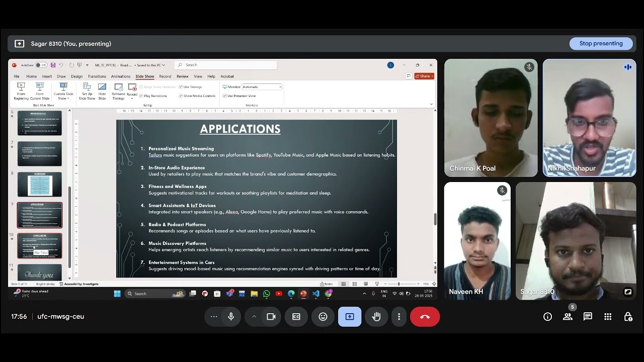Turn off the camera in Meet
This screenshot has width=644, height=362.
point(271,317)
